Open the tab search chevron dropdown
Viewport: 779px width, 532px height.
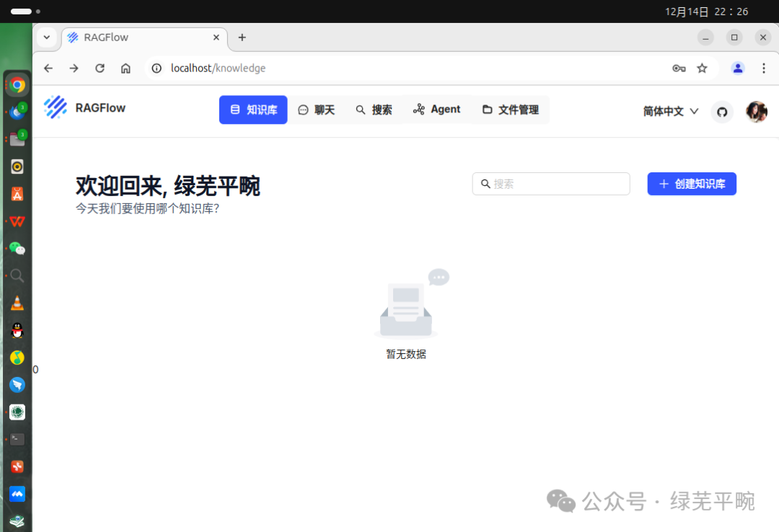46,37
